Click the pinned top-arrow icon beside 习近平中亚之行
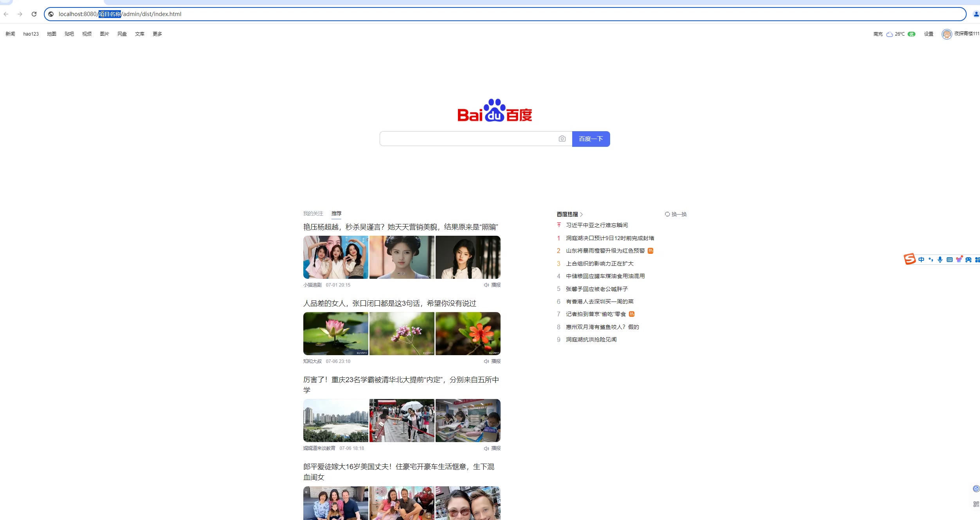Image resolution: width=980 pixels, height=520 pixels. click(559, 225)
